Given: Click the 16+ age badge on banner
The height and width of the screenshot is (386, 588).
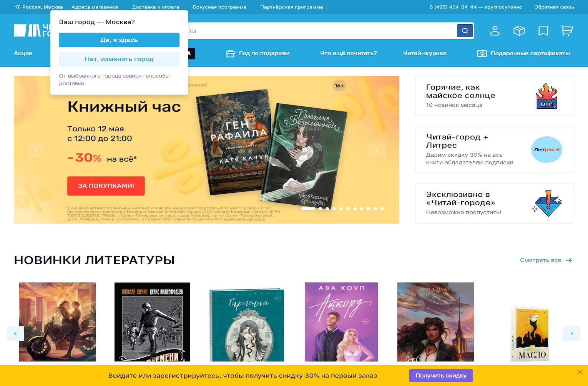Looking at the screenshot, I should (339, 86).
